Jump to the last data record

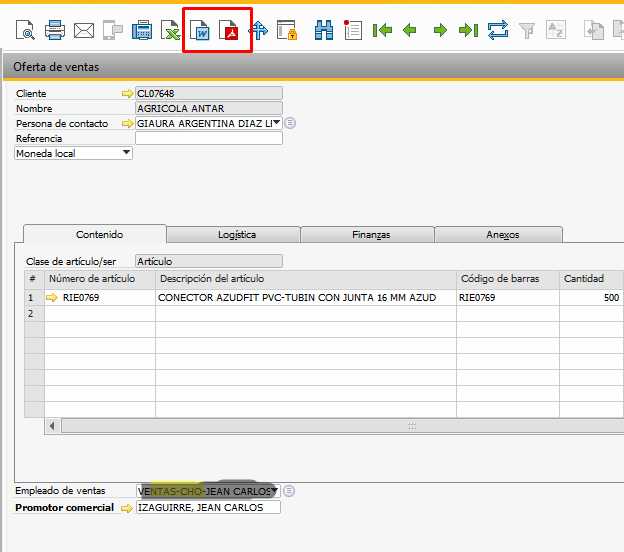point(468,31)
